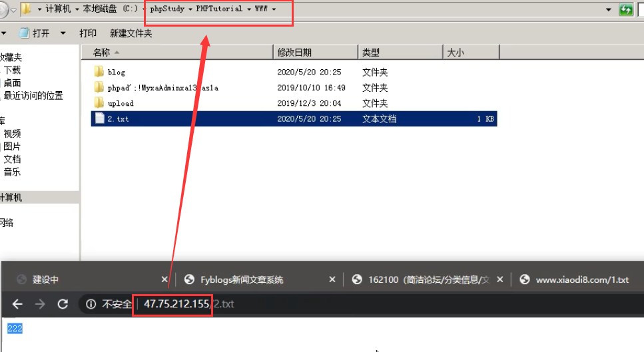The height and width of the screenshot is (352, 644).
Task: Click phpStudy in the breadcrumb path
Action: coord(167,9)
